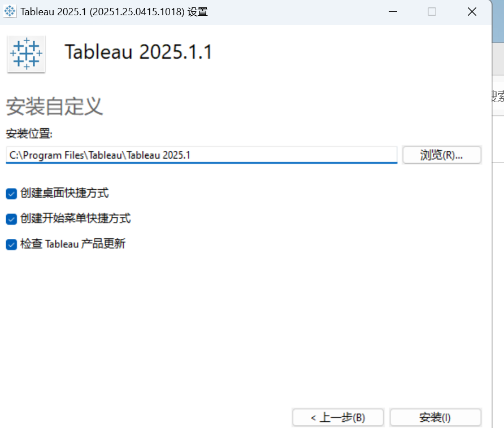Click the 浏览(R)... browse button
The height and width of the screenshot is (428, 504).
(442, 155)
